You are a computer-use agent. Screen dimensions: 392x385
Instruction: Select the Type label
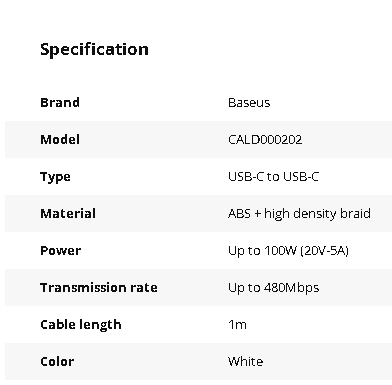pyautogui.click(x=55, y=177)
